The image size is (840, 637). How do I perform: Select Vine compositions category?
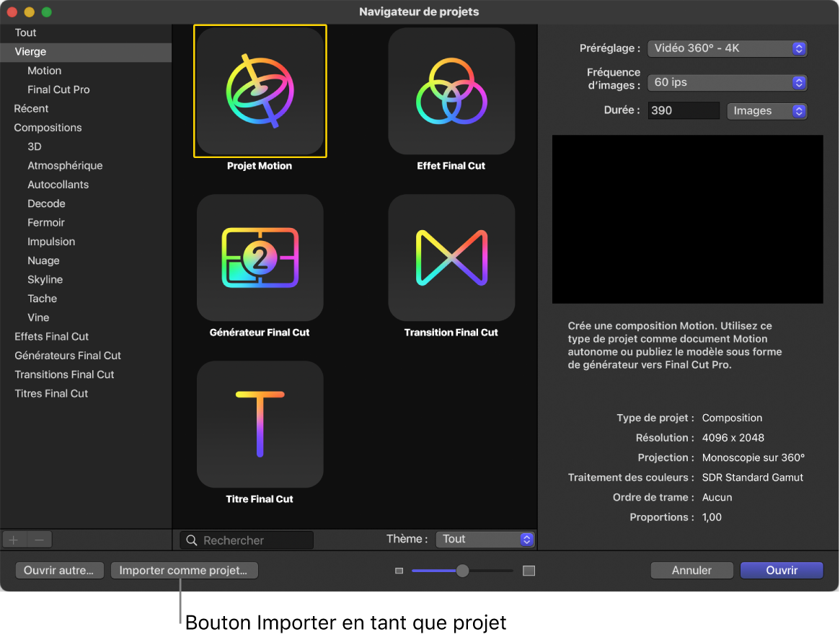86,317
